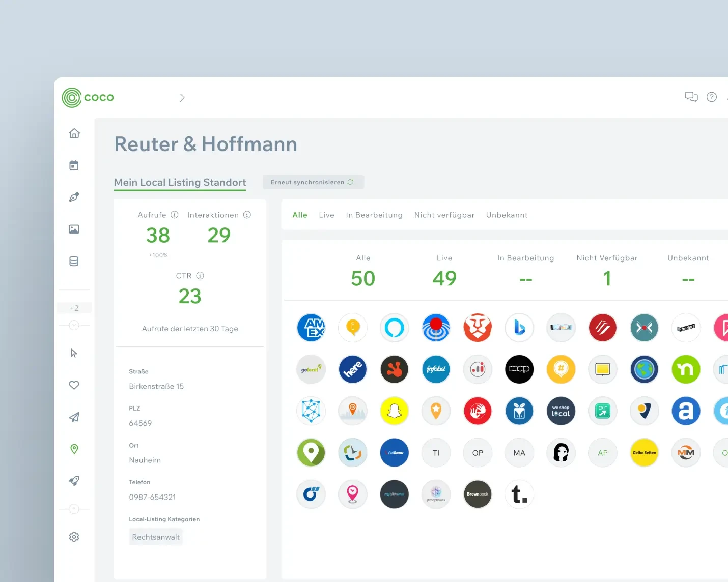Open the Amazon Alexa listing icon

[395, 328]
